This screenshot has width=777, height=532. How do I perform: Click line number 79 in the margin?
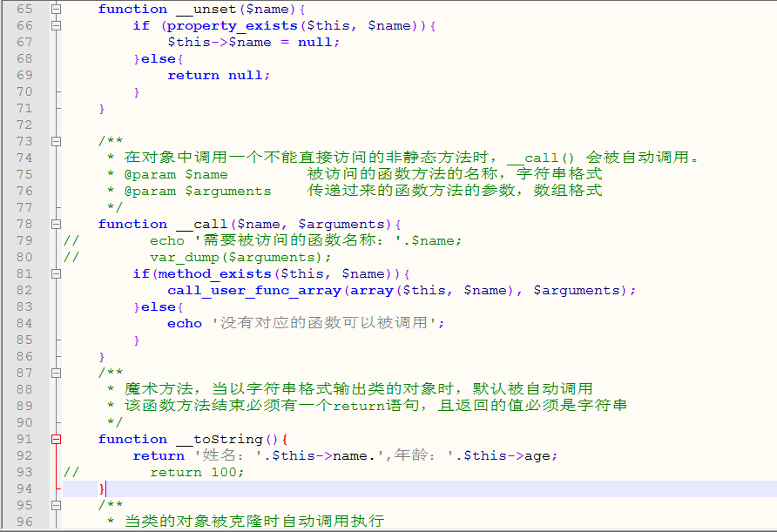[24, 240]
